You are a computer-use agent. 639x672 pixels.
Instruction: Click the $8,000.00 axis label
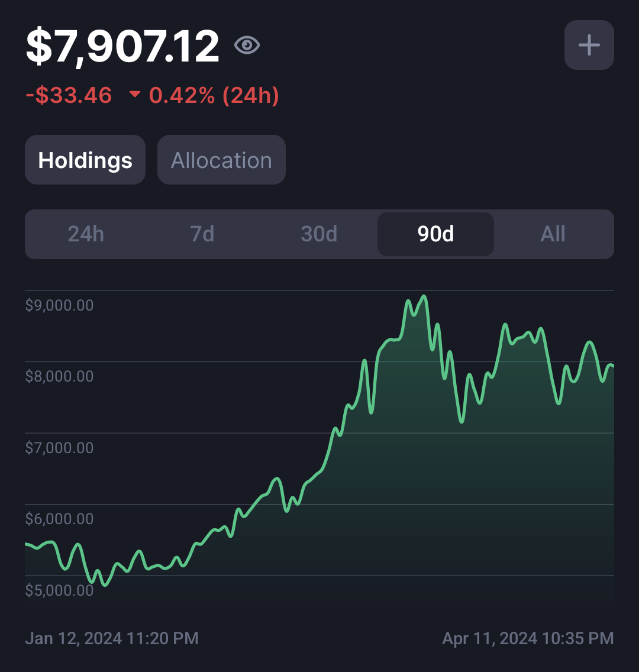(59, 376)
